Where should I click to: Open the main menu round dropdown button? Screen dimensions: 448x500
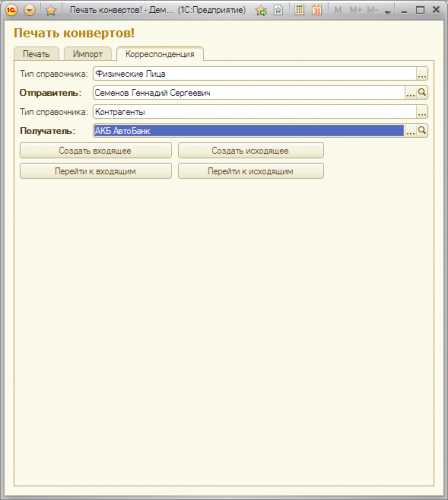click(x=30, y=10)
